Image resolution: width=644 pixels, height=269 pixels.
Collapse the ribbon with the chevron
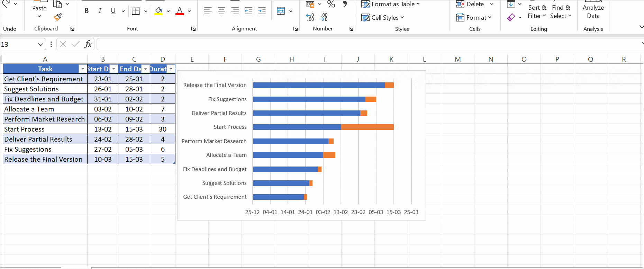coord(641,27)
